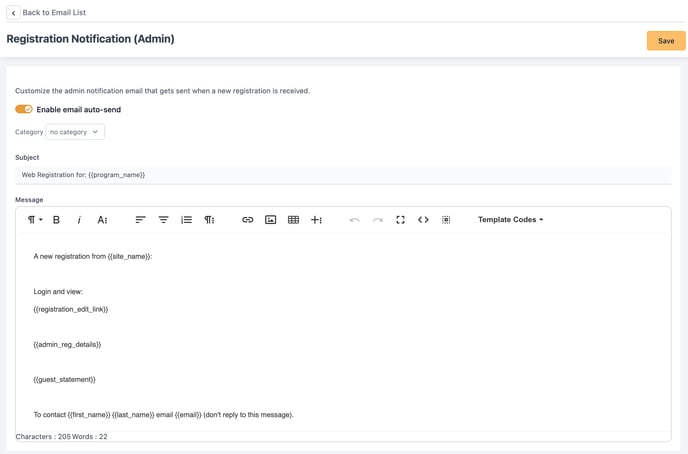Open the text align menu
688x454 pixels.
[x=140, y=220]
